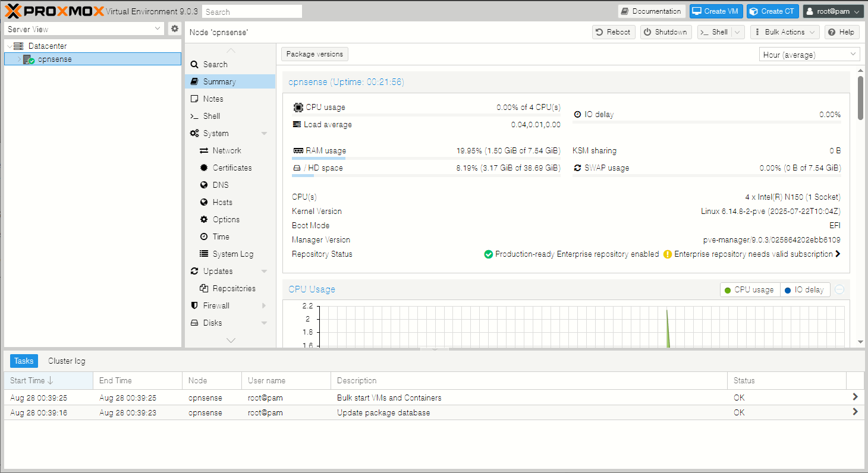This screenshot has width=868, height=473.
Task: Expand the opnsense node in tree
Action: click(x=19, y=59)
